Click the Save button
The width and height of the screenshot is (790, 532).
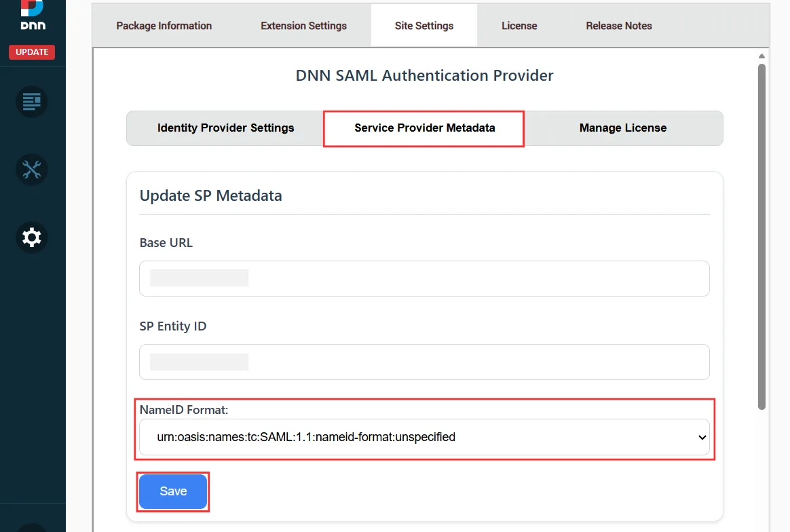(x=173, y=491)
